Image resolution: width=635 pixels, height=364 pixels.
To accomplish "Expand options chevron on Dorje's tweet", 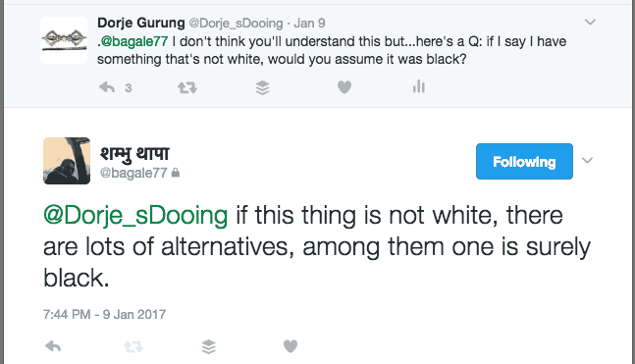I will click(x=590, y=22).
